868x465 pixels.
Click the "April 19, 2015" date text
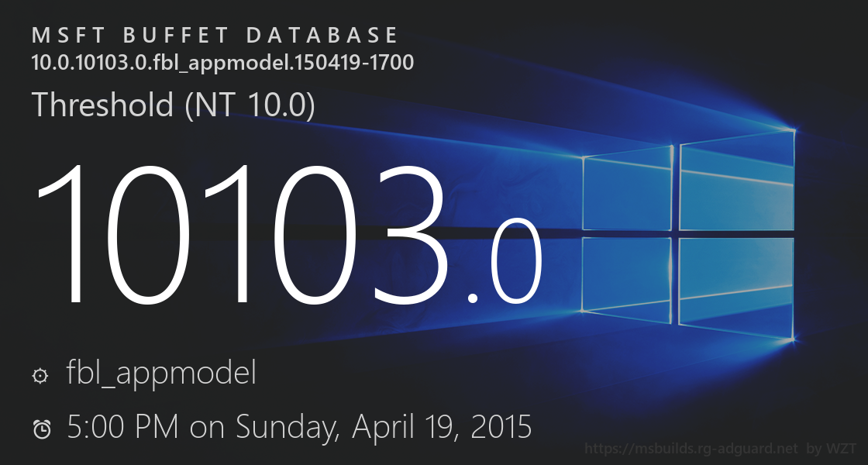[x=443, y=427]
